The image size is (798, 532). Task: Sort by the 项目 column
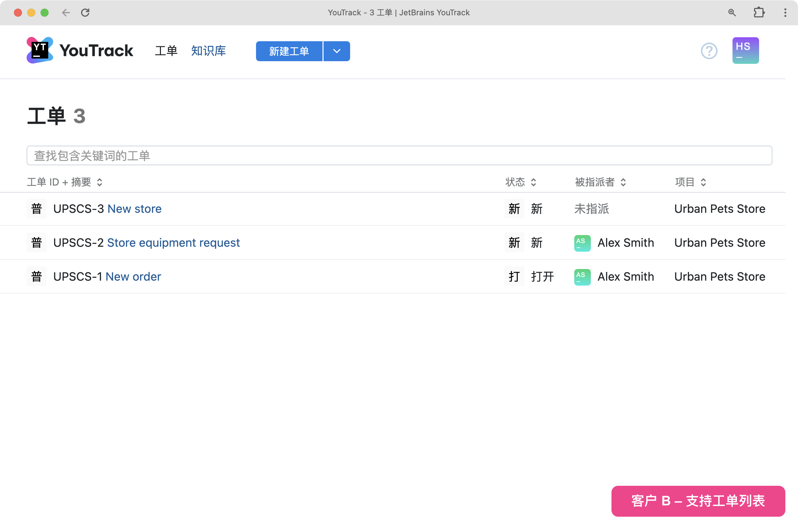690,182
